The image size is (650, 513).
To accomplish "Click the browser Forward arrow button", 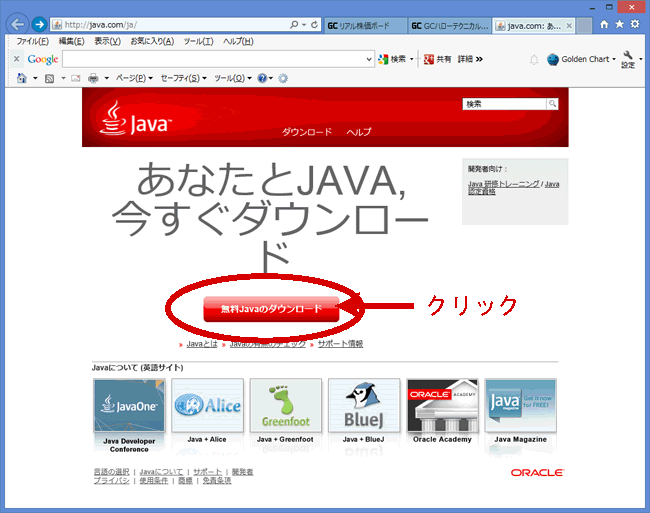I will (x=39, y=24).
